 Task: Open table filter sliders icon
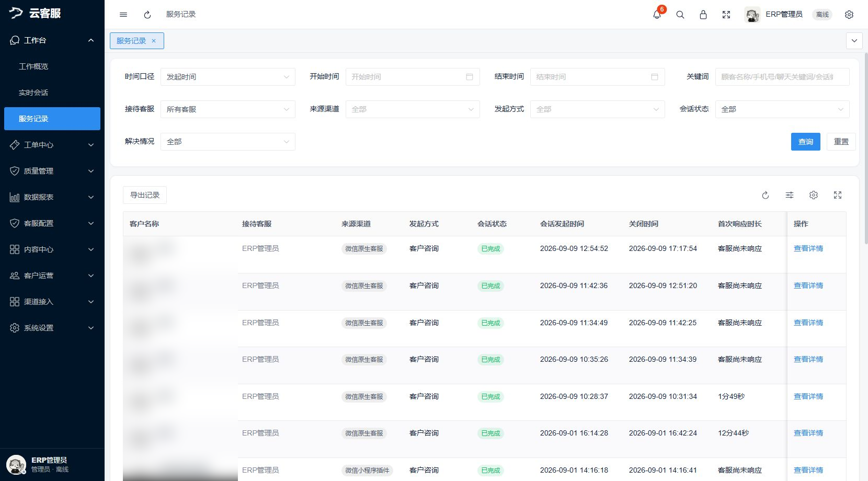790,195
